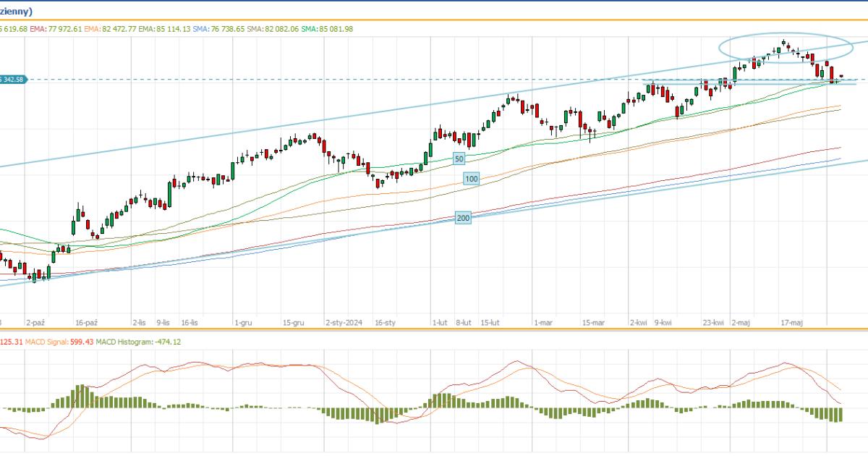Select the 23-kwi date on time axis

(x=714, y=322)
